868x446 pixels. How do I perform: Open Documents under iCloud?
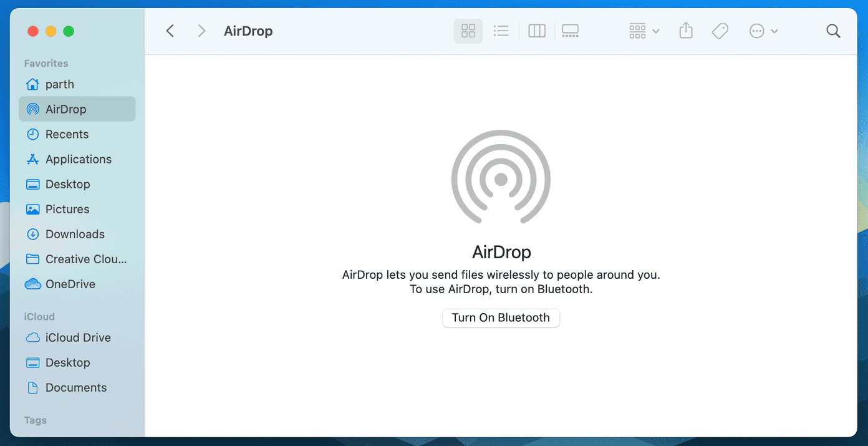coord(77,387)
